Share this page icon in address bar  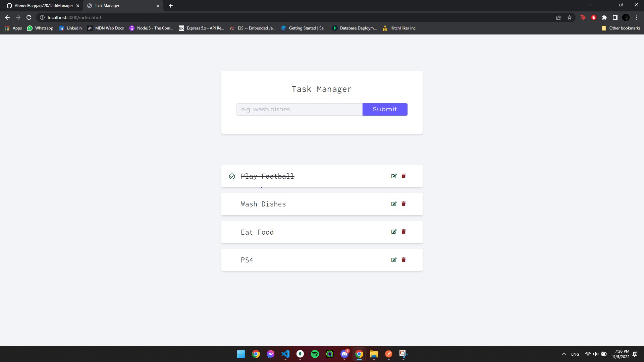559,17
